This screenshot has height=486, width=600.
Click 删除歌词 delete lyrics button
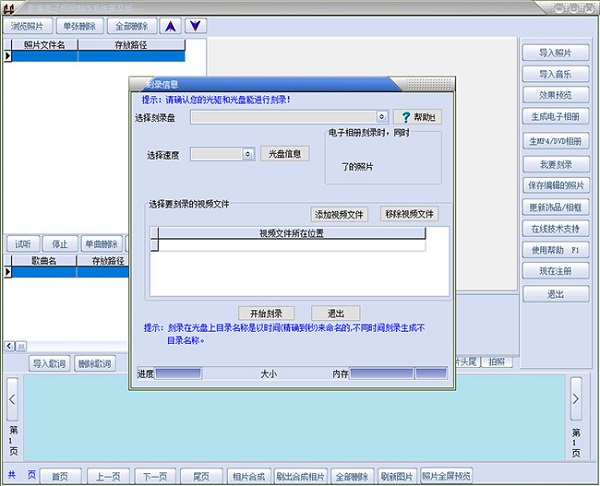tap(95, 363)
